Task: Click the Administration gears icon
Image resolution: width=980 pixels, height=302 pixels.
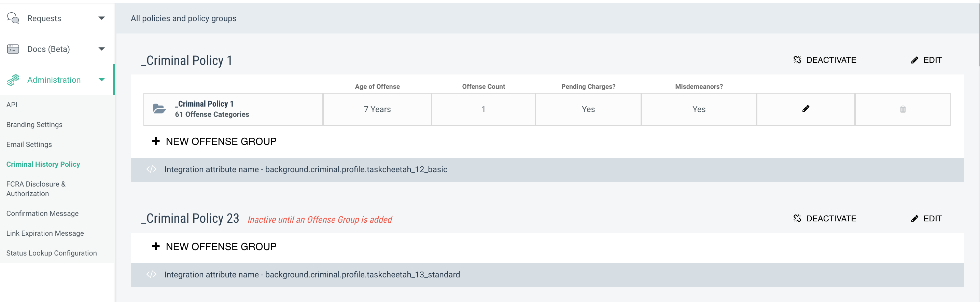Action: [13, 80]
